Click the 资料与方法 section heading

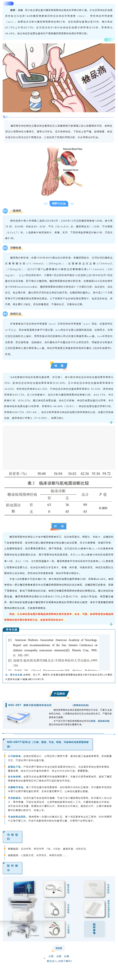click(59, 204)
